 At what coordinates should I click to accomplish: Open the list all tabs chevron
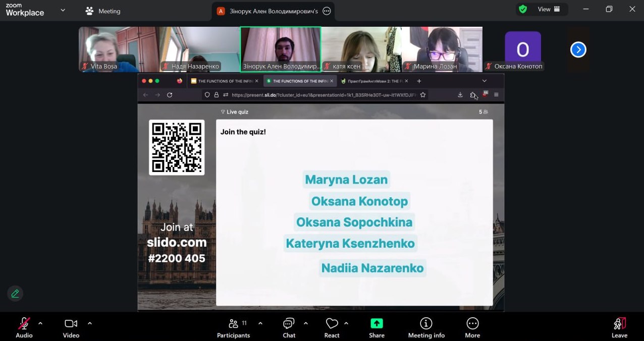click(485, 81)
